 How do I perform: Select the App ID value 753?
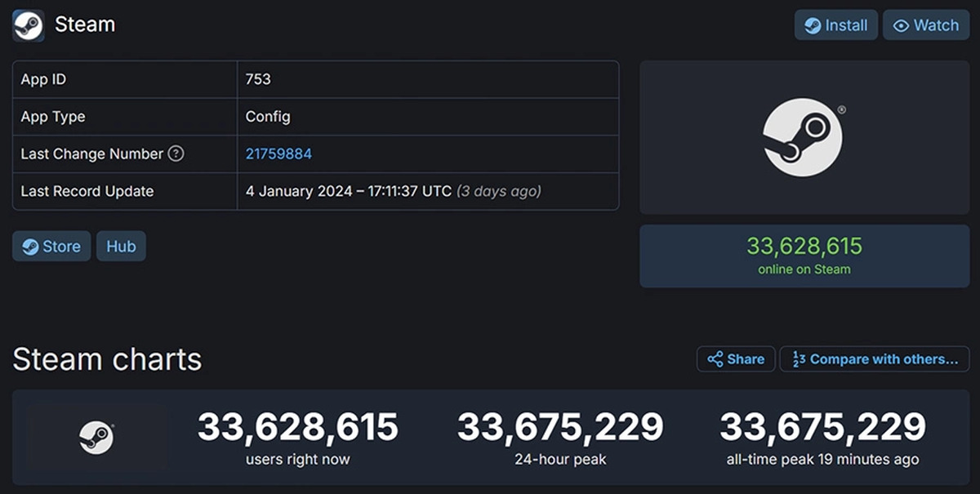(x=258, y=79)
